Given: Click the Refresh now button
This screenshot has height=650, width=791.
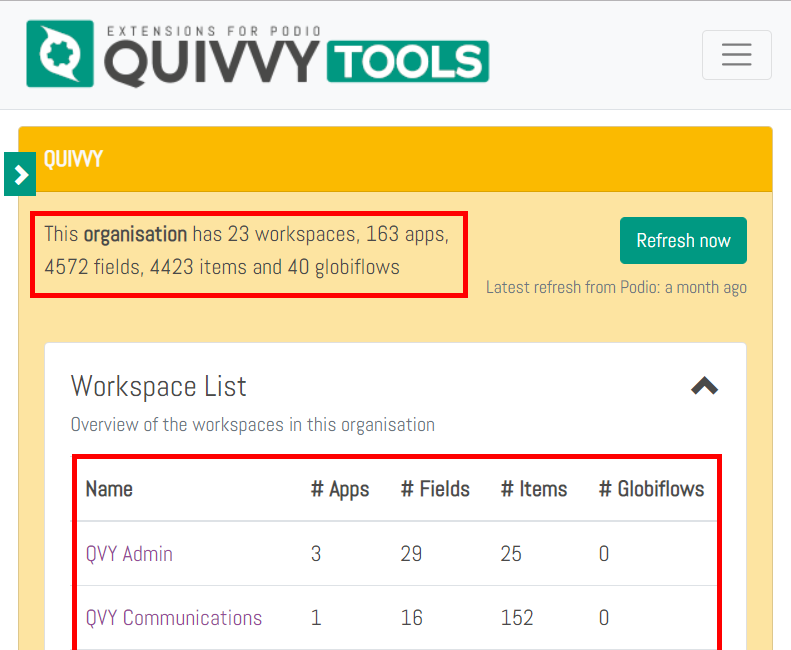Looking at the screenshot, I should pyautogui.click(x=683, y=241).
